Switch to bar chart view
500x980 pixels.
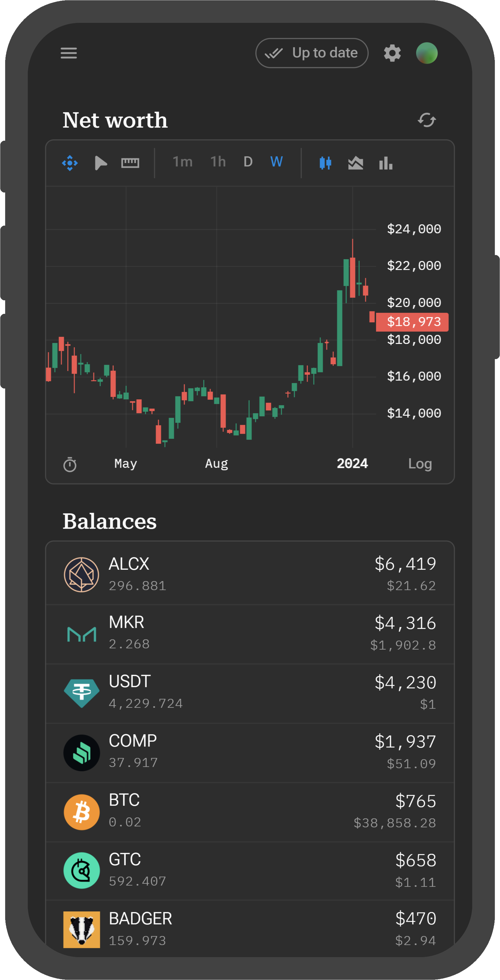tap(385, 163)
